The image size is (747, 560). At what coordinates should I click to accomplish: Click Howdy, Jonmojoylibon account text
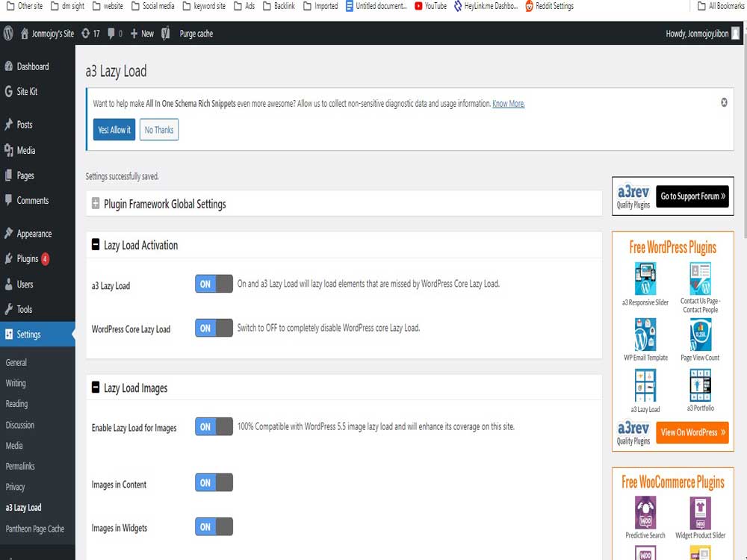coord(697,34)
